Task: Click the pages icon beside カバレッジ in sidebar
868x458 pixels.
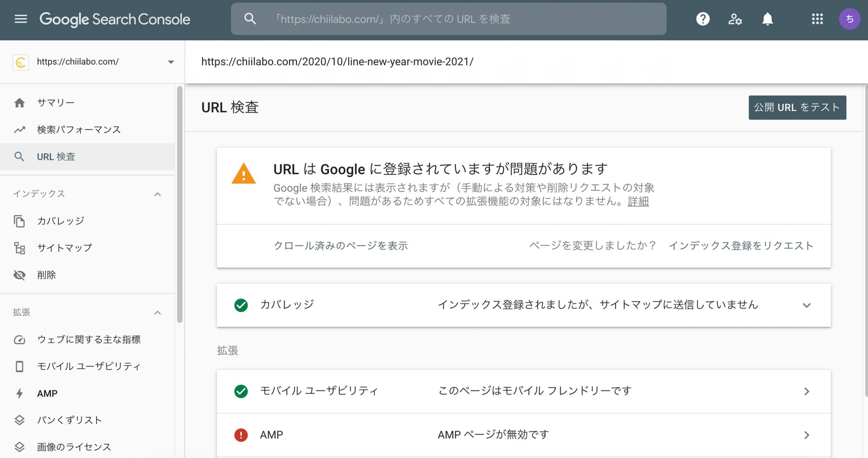Action: [x=19, y=221]
